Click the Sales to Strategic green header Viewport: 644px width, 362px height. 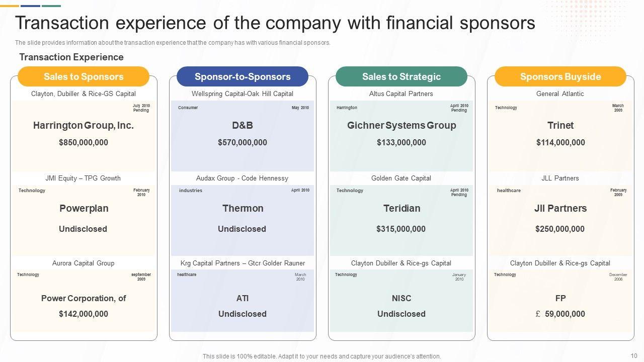click(x=401, y=76)
